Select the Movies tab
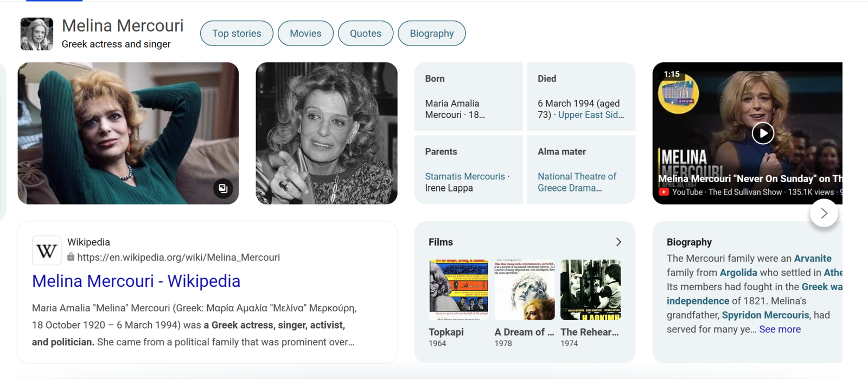The image size is (868, 379). [305, 34]
